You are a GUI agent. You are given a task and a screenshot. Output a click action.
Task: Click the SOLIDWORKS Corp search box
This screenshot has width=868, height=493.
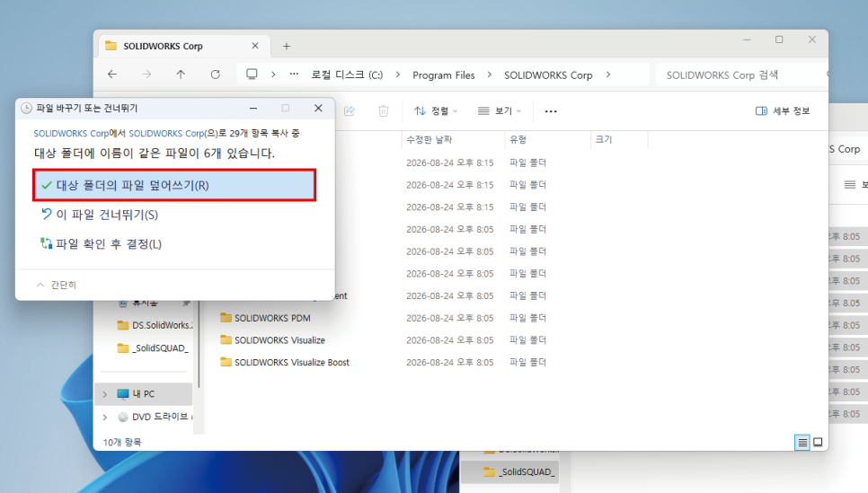point(740,75)
